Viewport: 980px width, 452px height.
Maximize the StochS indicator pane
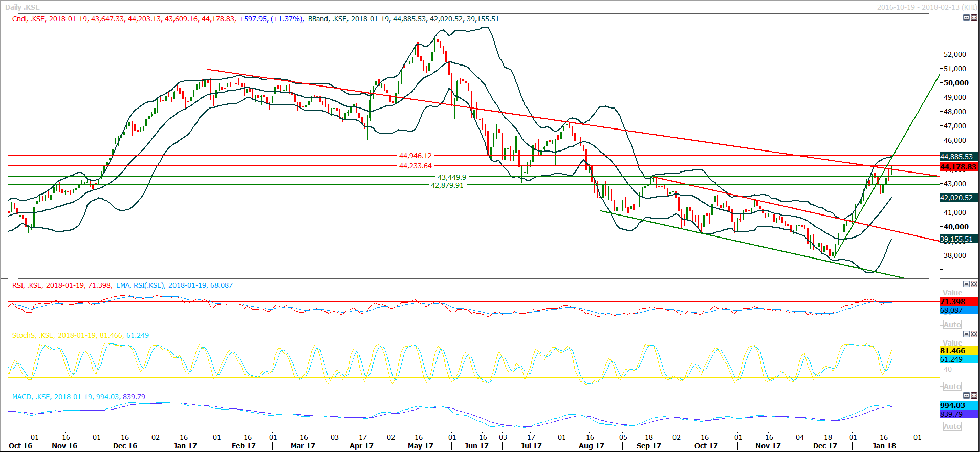click(x=966, y=334)
